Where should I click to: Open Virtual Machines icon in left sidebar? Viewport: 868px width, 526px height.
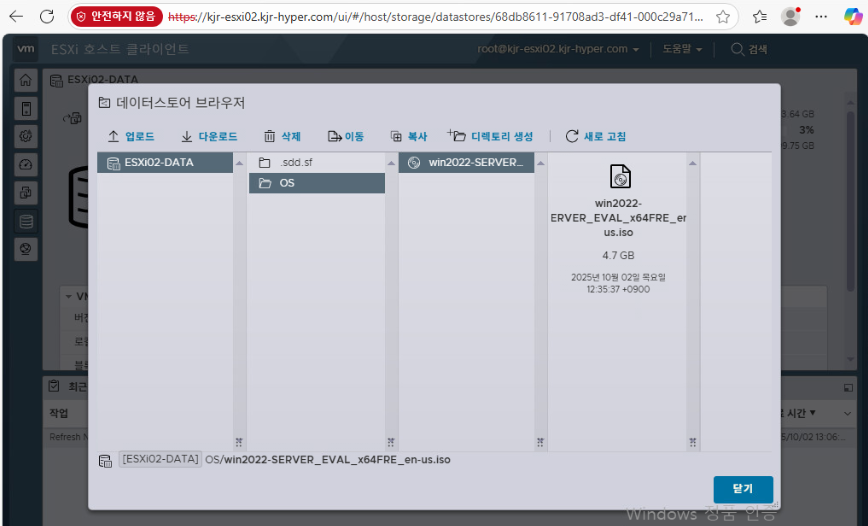pyautogui.click(x=25, y=193)
